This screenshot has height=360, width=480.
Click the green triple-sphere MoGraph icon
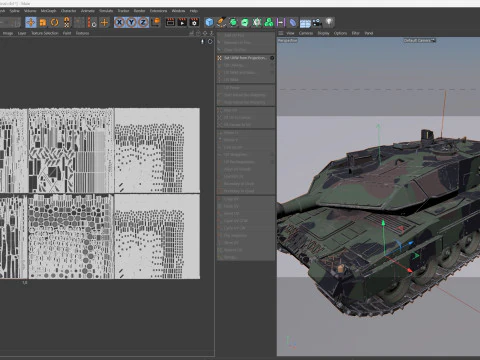pos(269,23)
